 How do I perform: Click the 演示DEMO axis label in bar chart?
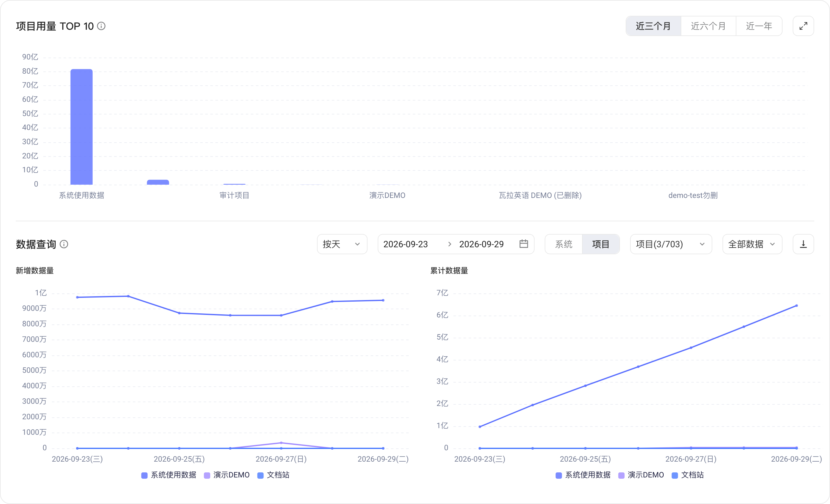click(387, 195)
